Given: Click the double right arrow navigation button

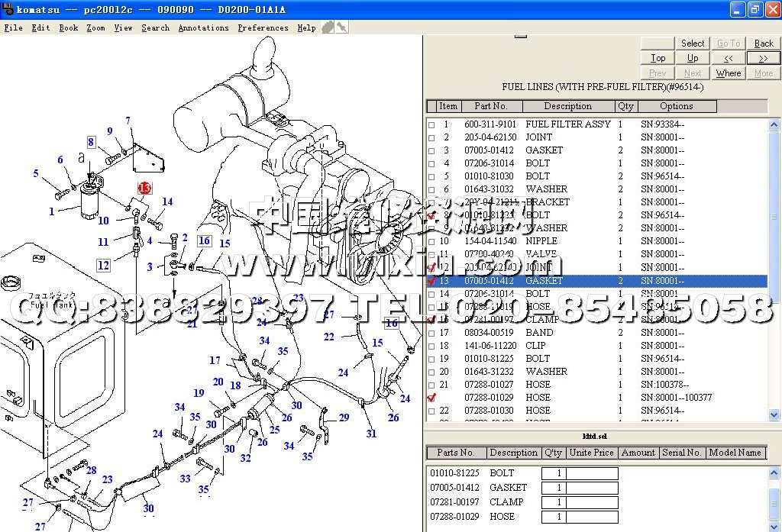Looking at the screenshot, I should tap(763, 58).
